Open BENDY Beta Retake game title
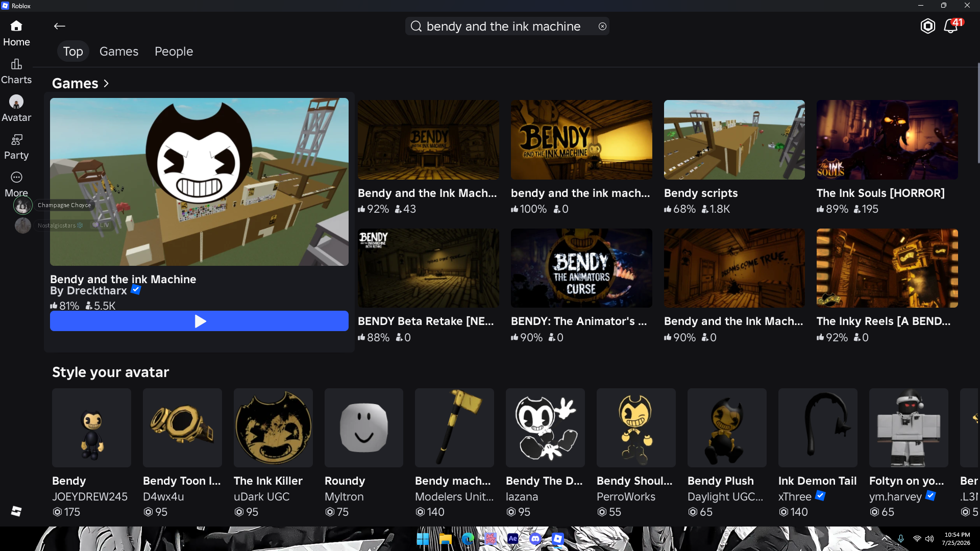This screenshot has width=980, height=551. pos(426,321)
